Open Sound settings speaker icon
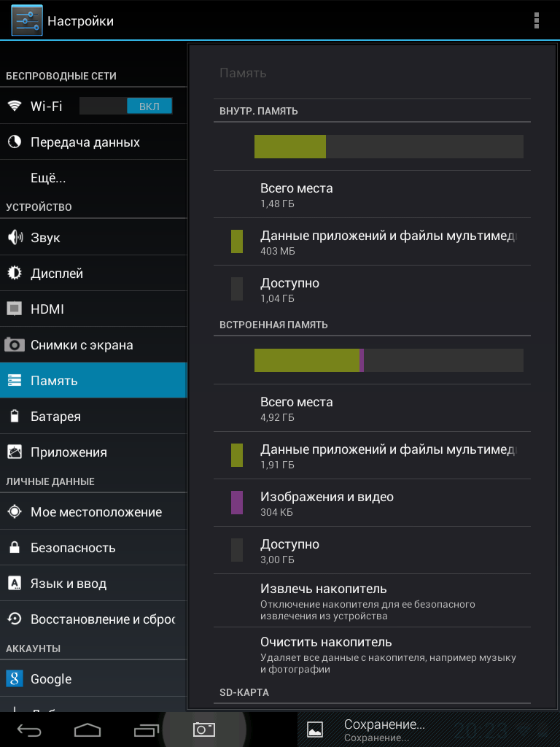This screenshot has width=560, height=747. 15,238
